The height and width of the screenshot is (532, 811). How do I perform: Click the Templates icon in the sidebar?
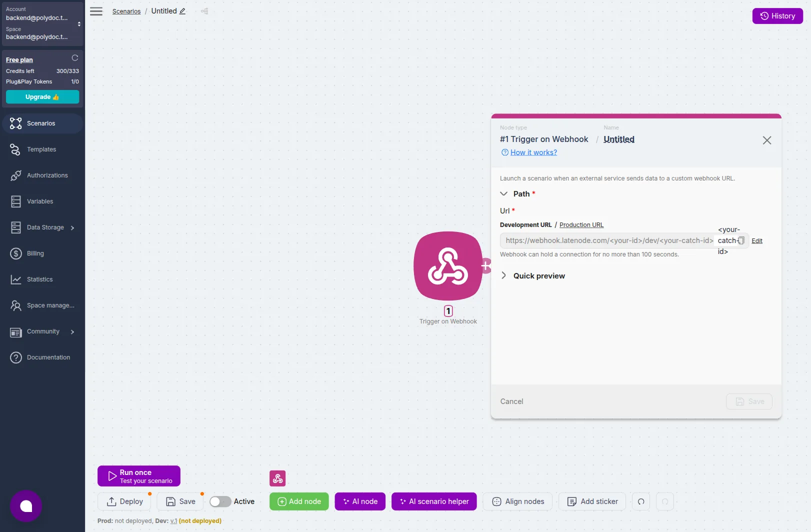[x=15, y=149]
